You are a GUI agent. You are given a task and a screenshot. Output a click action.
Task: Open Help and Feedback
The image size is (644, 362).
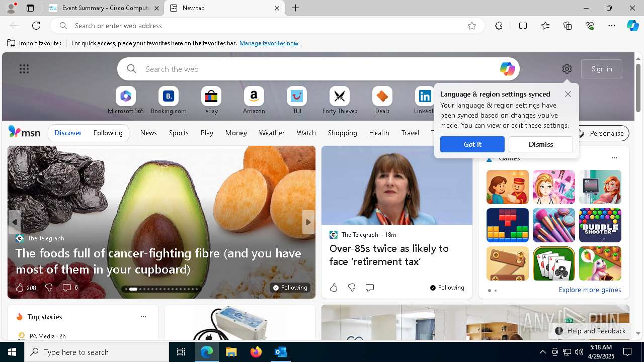pyautogui.click(x=591, y=331)
